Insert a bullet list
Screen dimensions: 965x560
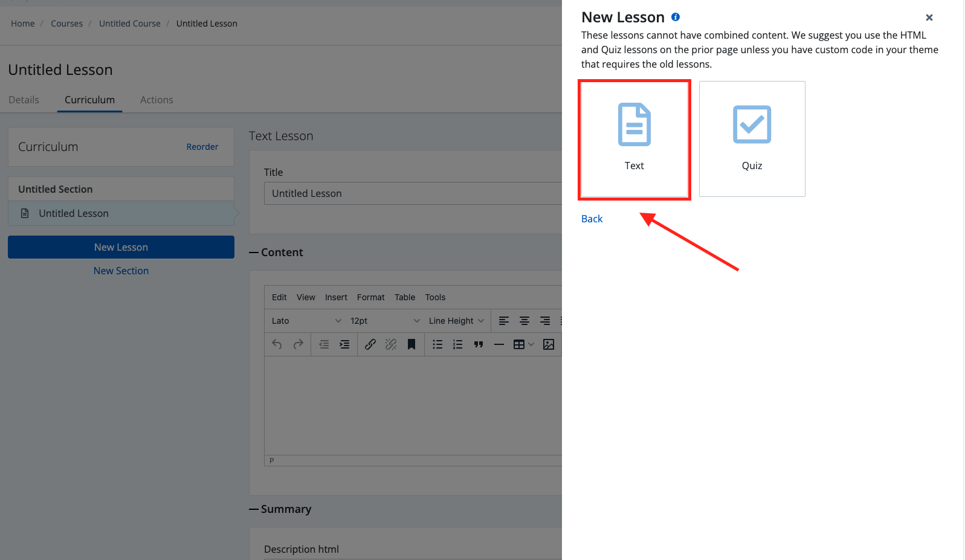click(437, 344)
